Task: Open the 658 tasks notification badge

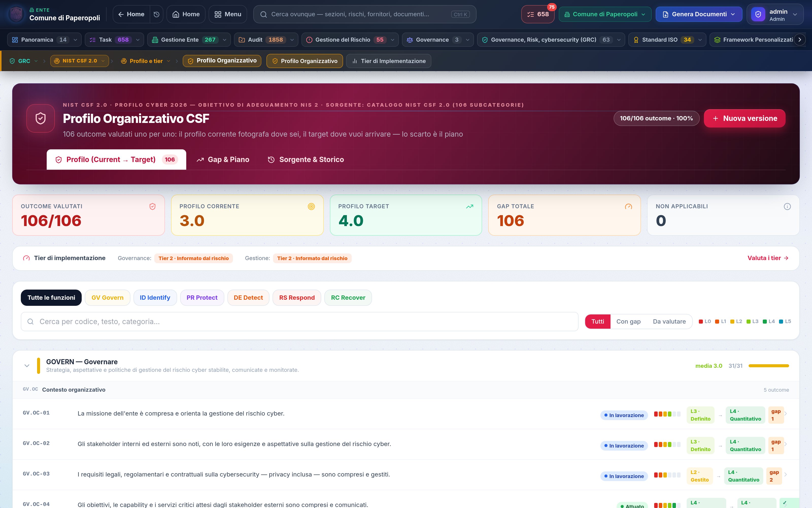Action: click(x=537, y=14)
